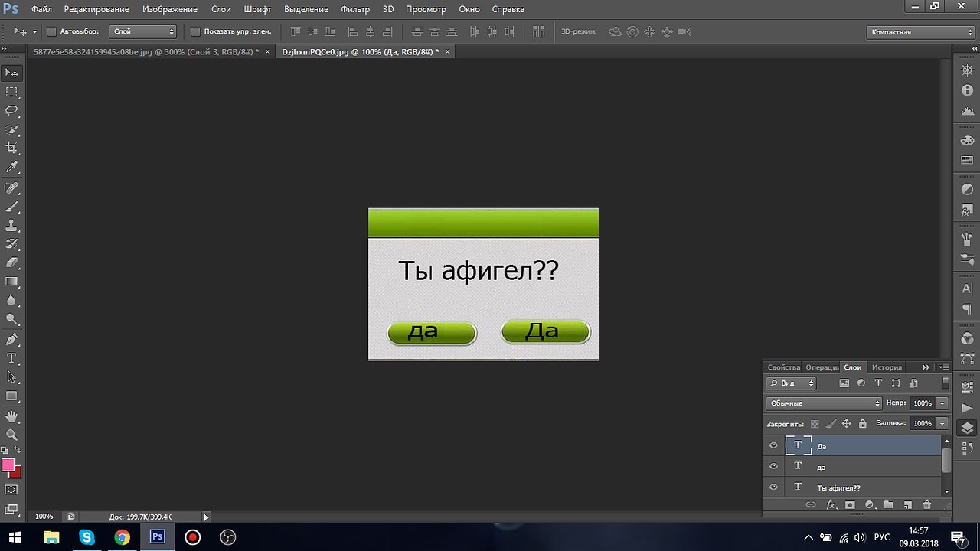The image size is (980, 551).
Task: Toggle lock image pixels brush icon
Action: (831, 424)
